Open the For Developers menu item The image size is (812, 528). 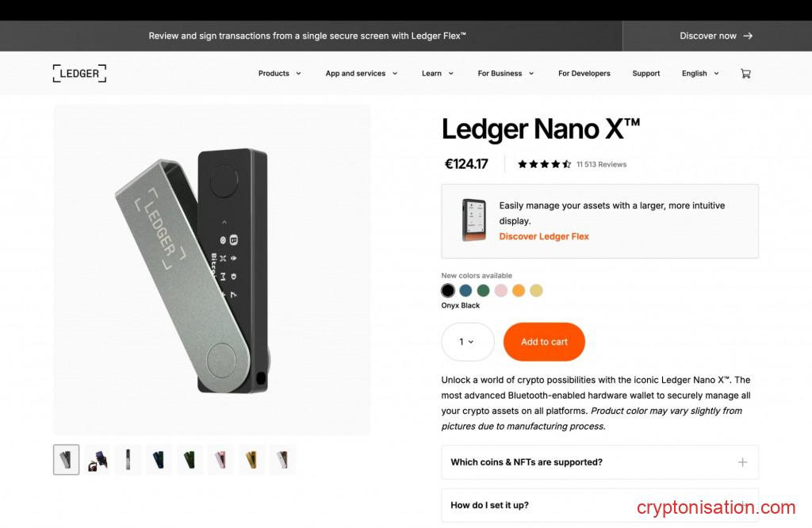[584, 73]
